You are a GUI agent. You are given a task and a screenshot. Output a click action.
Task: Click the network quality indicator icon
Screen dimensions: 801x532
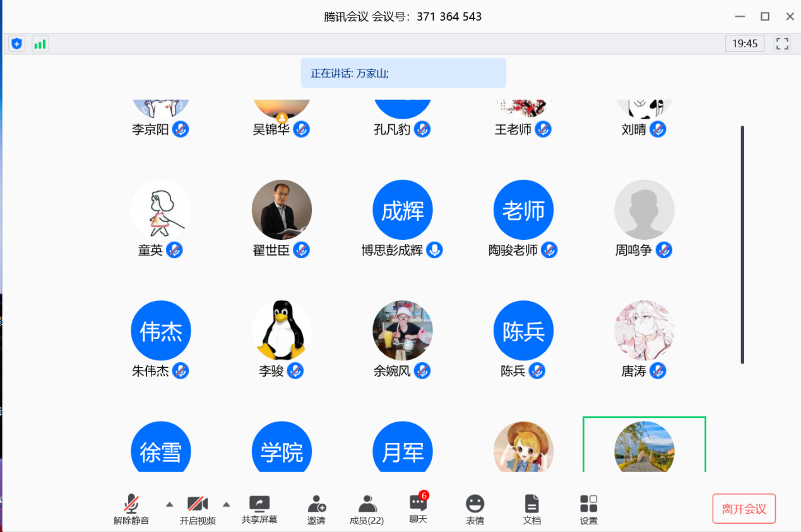(x=40, y=44)
